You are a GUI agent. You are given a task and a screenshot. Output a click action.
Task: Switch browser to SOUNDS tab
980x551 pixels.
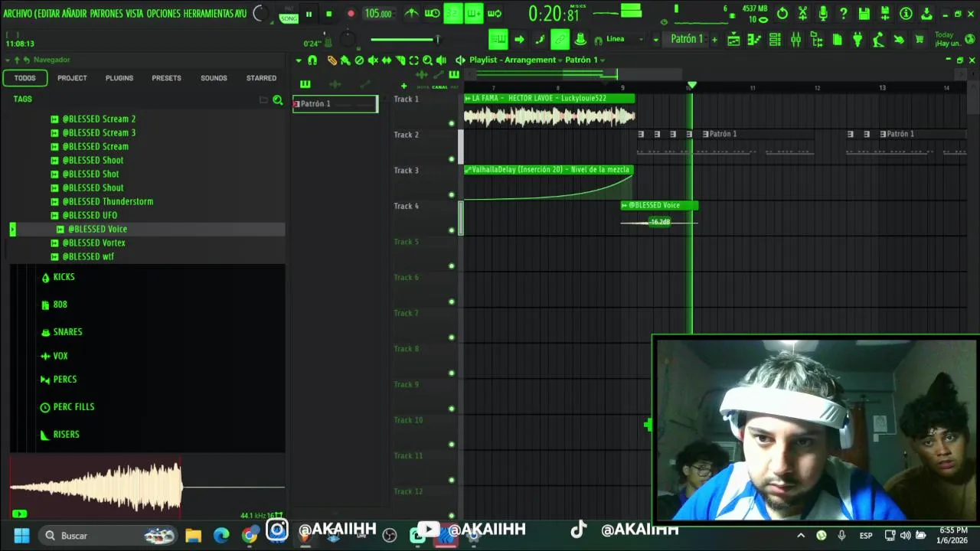point(214,78)
